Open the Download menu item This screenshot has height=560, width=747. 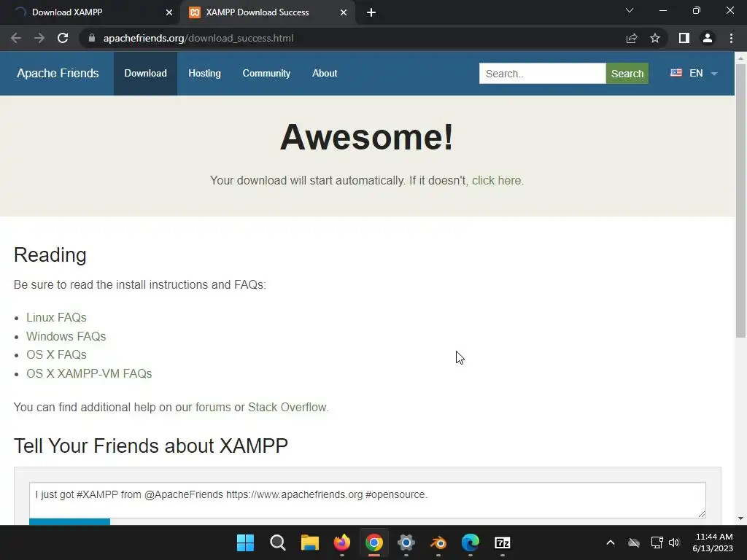145,74
